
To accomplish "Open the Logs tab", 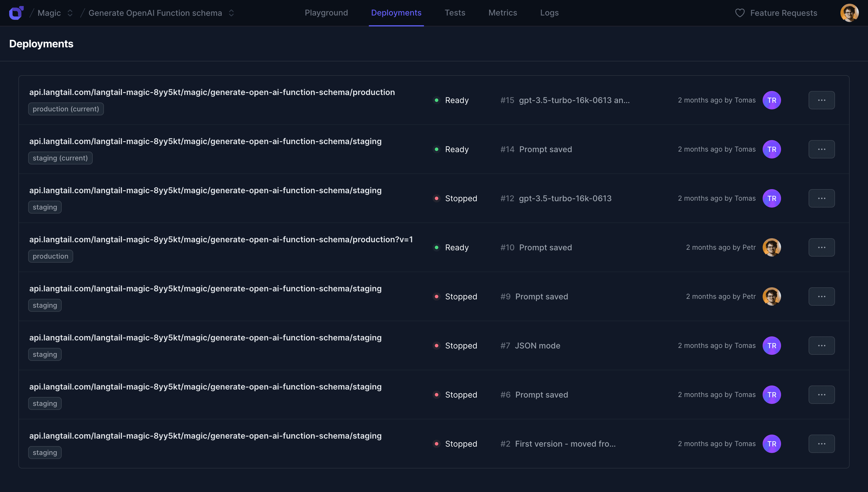I will [549, 13].
